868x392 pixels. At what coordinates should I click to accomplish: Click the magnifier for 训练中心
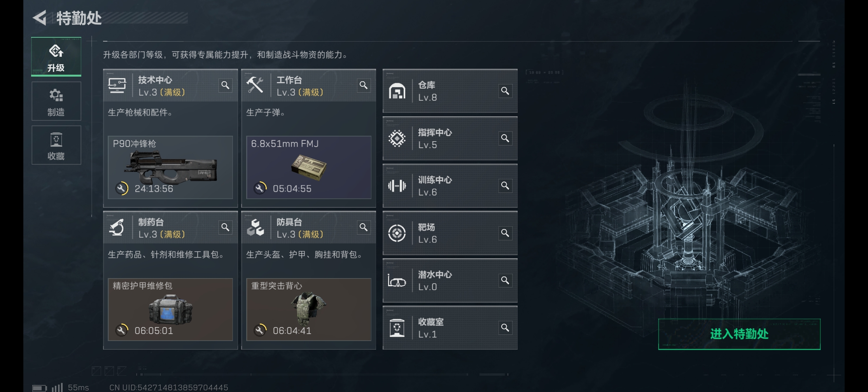pos(505,185)
